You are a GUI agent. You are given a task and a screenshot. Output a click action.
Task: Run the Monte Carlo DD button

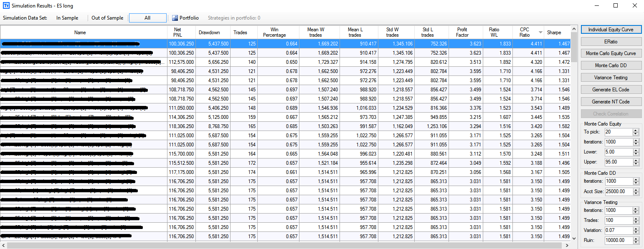[611, 65]
